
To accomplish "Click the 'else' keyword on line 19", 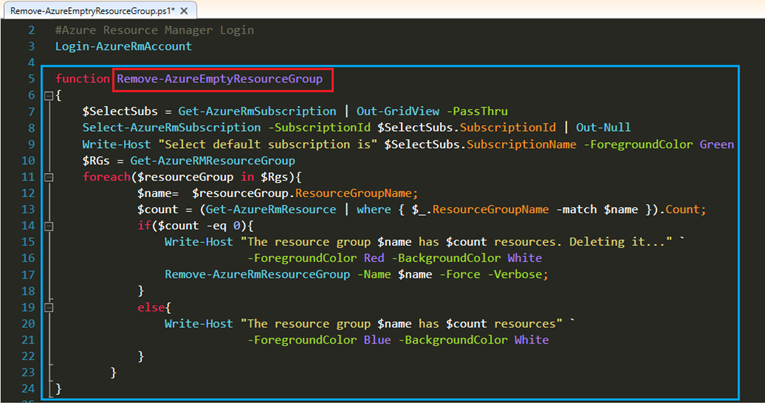I will click(x=151, y=307).
